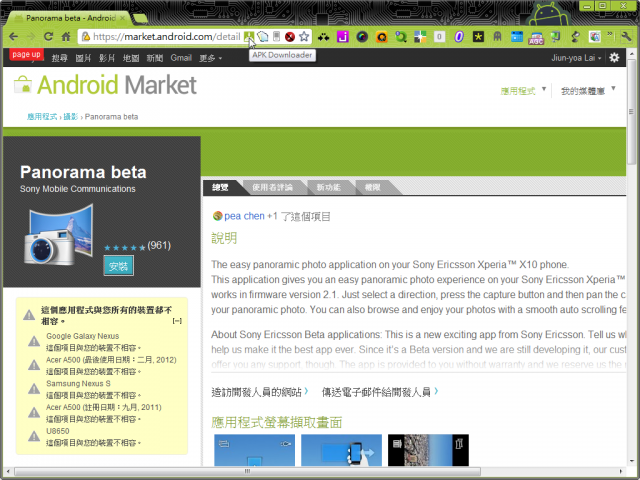Click the purple circled 0 extension icon

point(459,37)
